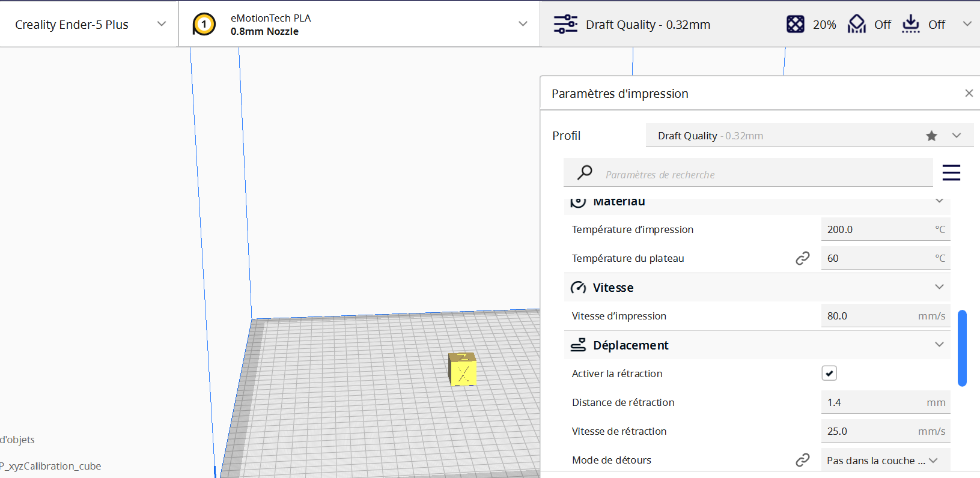Close the Paramètres d'impression panel
This screenshot has height=478, width=980.
[x=969, y=93]
